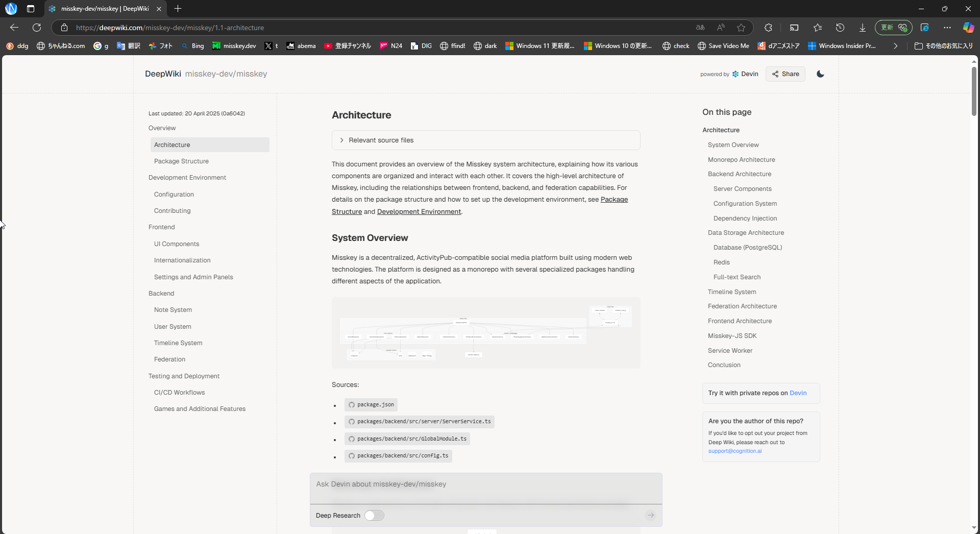Open Federation in left sidebar

pos(169,359)
